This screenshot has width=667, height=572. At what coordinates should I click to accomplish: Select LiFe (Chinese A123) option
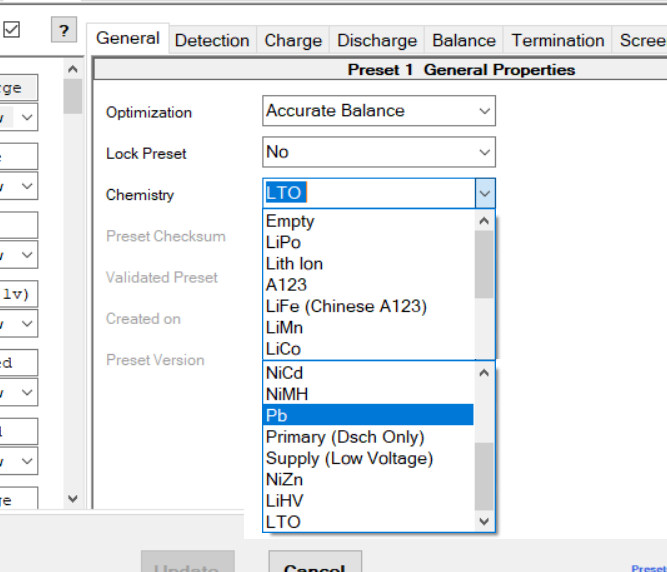point(346,306)
